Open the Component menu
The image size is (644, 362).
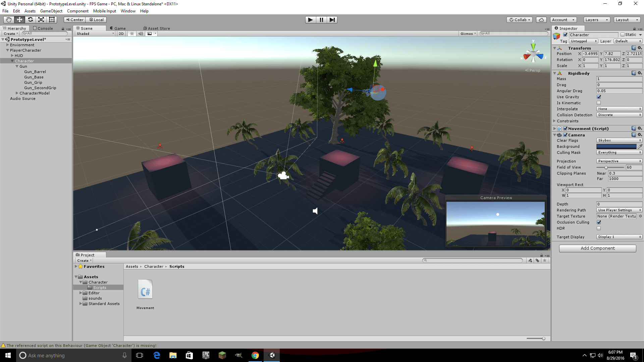click(77, 11)
